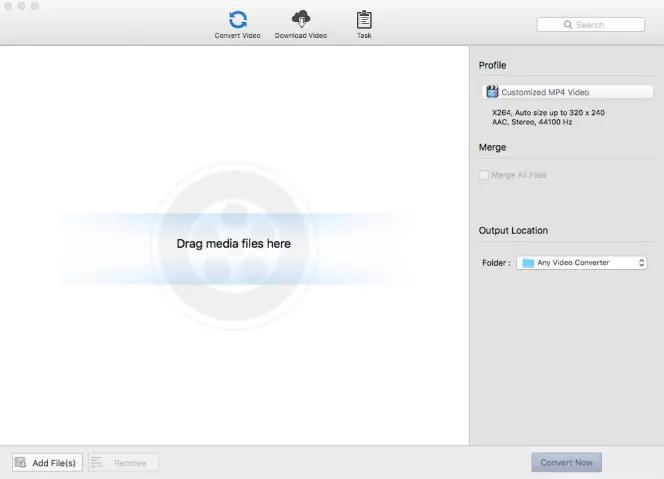This screenshot has width=664, height=479.
Task: Click the Merge heading
Action: pos(492,147)
